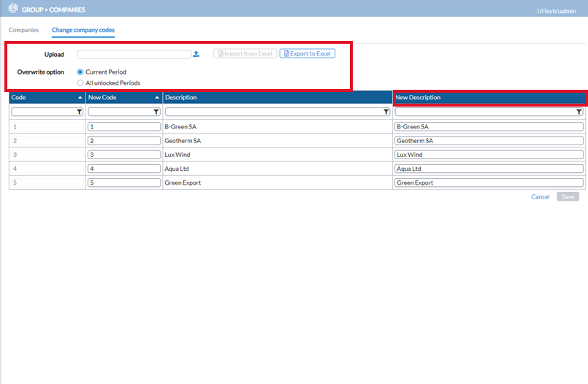The height and width of the screenshot is (384, 588).
Task: Edit the New Description field containing Green Export
Action: [489, 183]
